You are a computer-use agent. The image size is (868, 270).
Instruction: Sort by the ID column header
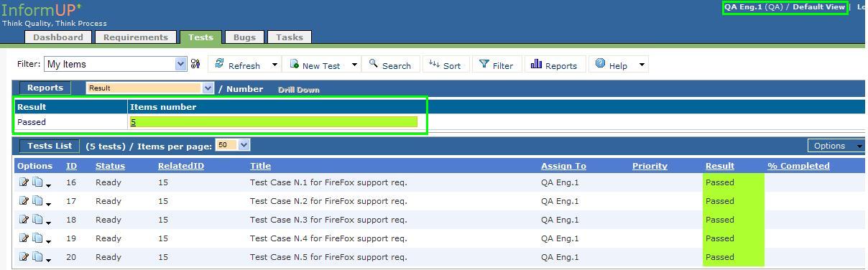(x=72, y=166)
